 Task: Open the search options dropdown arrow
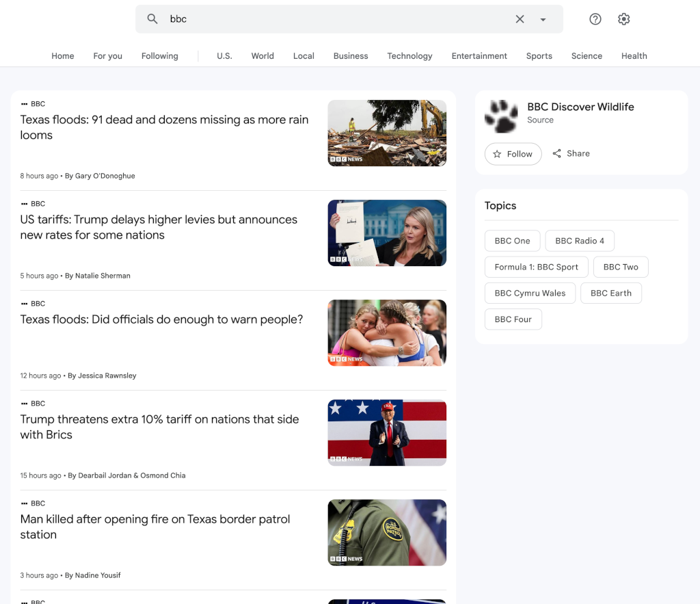(x=543, y=18)
